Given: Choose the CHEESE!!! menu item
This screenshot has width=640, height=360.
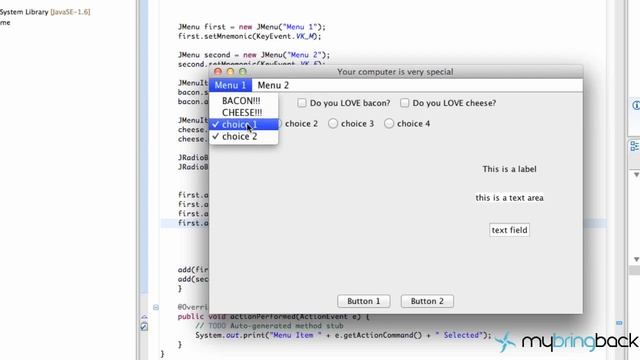Looking at the screenshot, I should click(x=244, y=113).
